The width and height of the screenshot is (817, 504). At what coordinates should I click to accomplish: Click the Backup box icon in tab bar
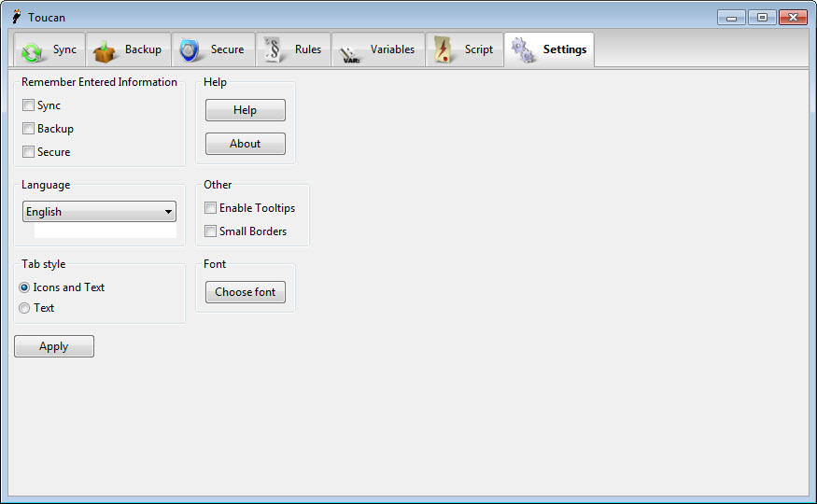pos(105,51)
